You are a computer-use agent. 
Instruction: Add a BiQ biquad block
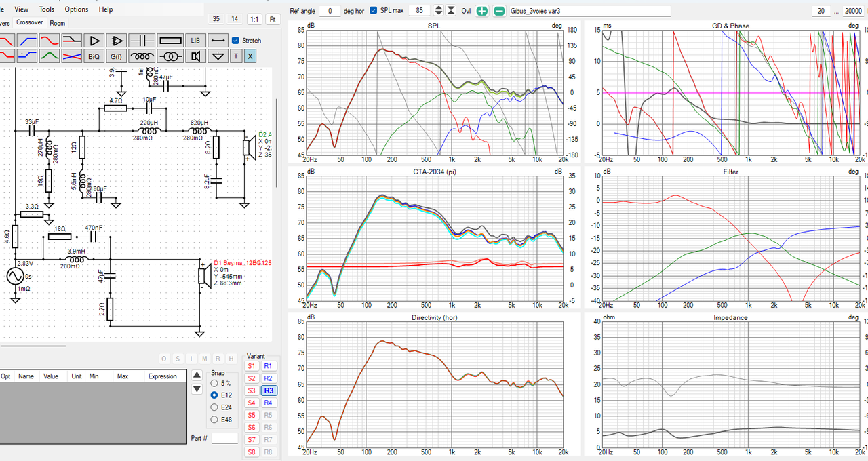(95, 56)
